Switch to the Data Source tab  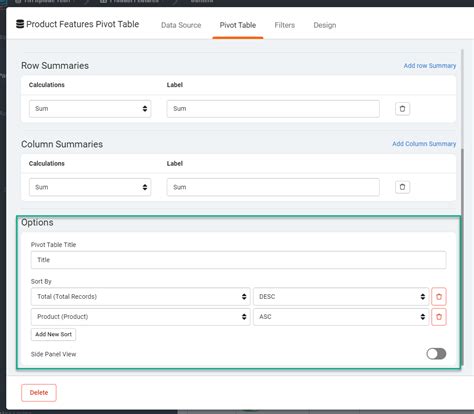click(181, 25)
